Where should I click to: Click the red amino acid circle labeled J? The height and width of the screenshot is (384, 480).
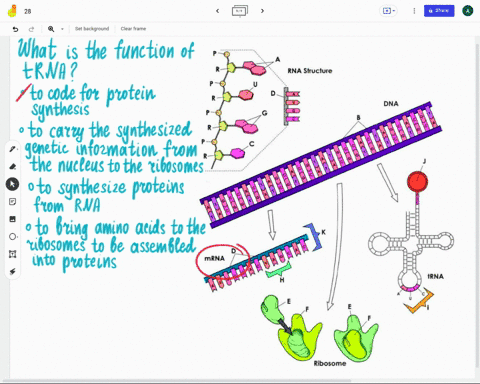(417, 182)
